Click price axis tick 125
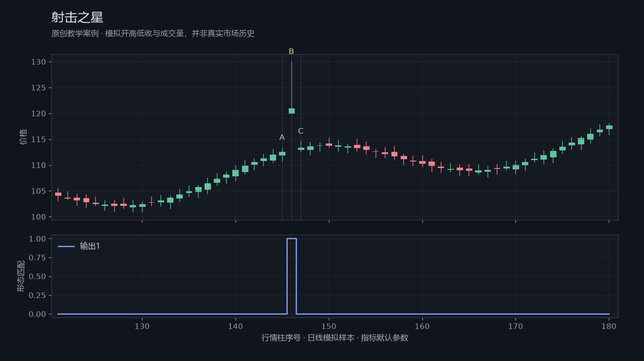The height and width of the screenshot is (361, 644). click(38, 88)
